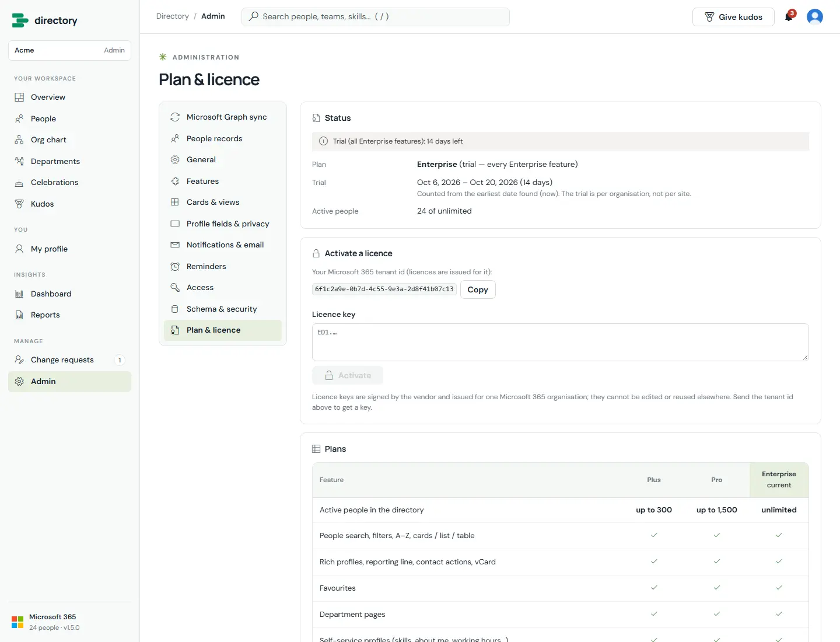The height and width of the screenshot is (642, 840).
Task: Click the Plus column header
Action: pyautogui.click(x=654, y=480)
